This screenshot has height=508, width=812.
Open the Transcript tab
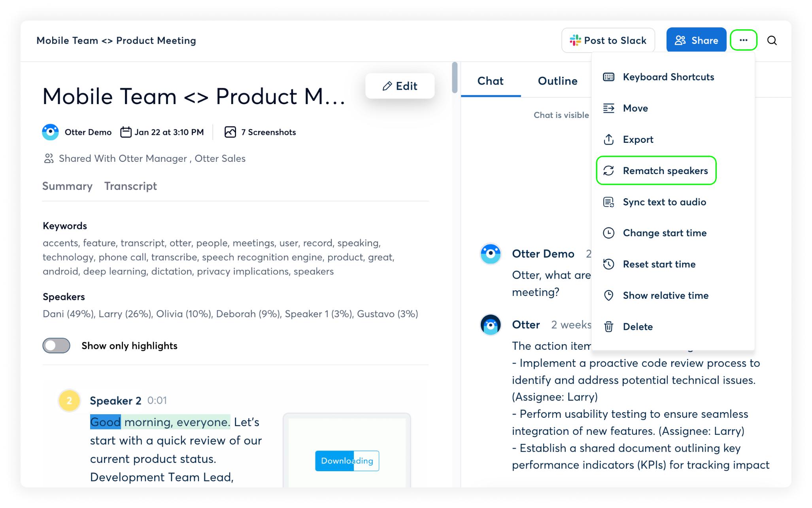(x=130, y=186)
